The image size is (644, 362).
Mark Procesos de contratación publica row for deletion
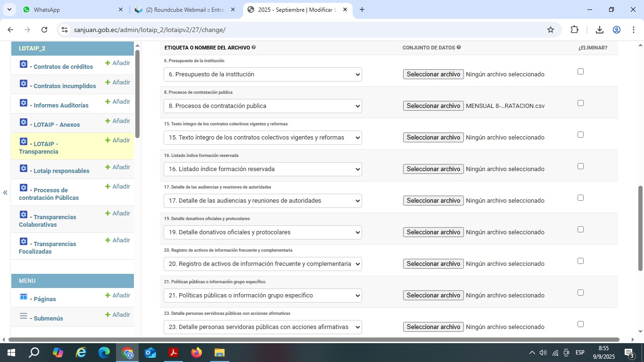pyautogui.click(x=580, y=103)
